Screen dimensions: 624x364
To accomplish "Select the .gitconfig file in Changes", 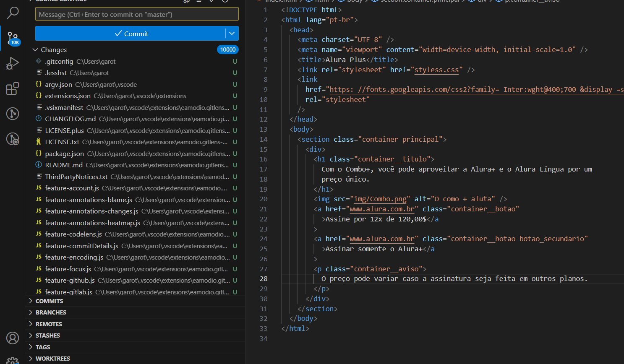I will click(135, 61).
